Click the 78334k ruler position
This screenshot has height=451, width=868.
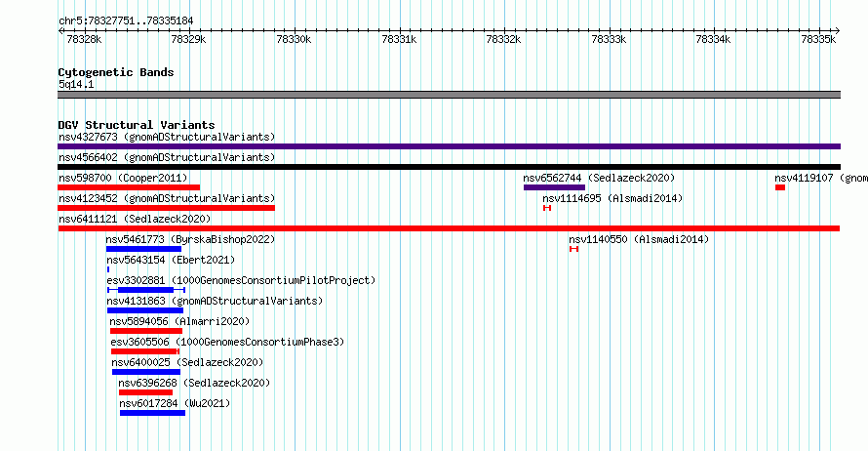click(714, 39)
